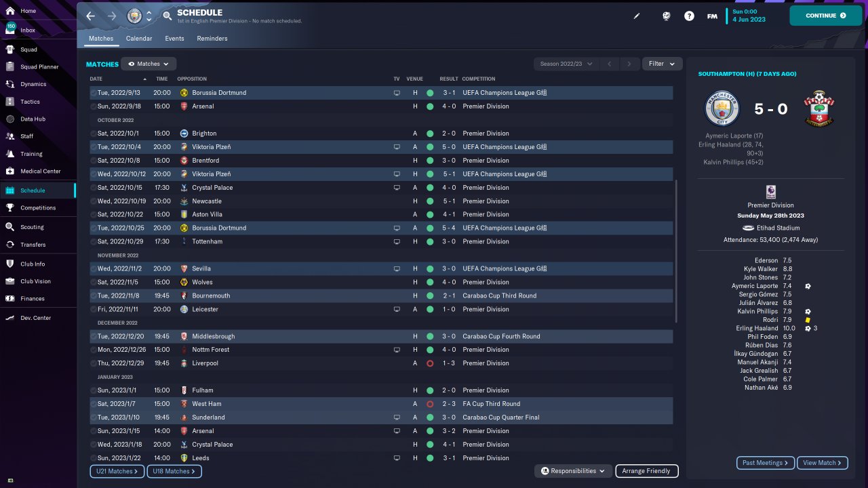Screen dimensions: 868x488
Task: Expand the Matches view dropdown
Action: click(x=149, y=64)
